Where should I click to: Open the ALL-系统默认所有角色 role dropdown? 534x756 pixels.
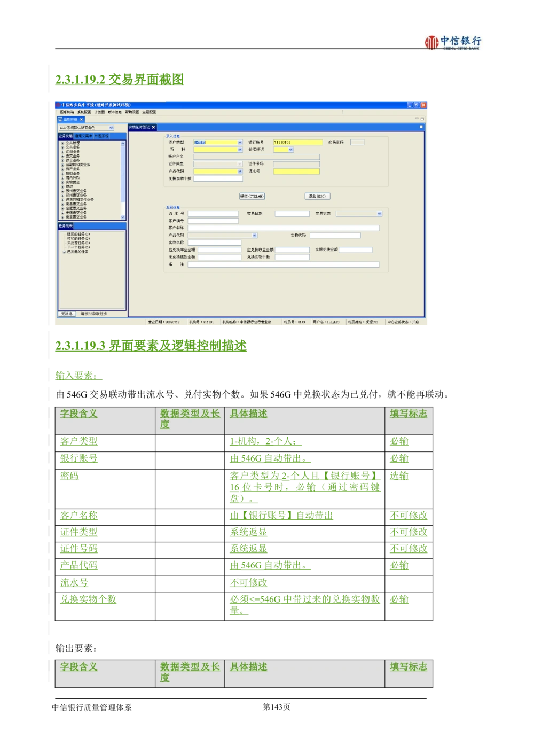pyautogui.click(x=111, y=128)
